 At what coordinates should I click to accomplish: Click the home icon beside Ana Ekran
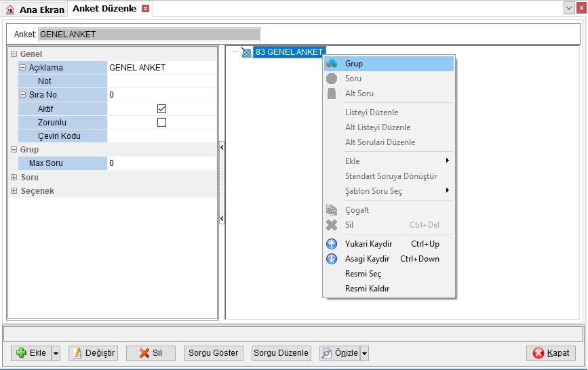[x=10, y=9]
